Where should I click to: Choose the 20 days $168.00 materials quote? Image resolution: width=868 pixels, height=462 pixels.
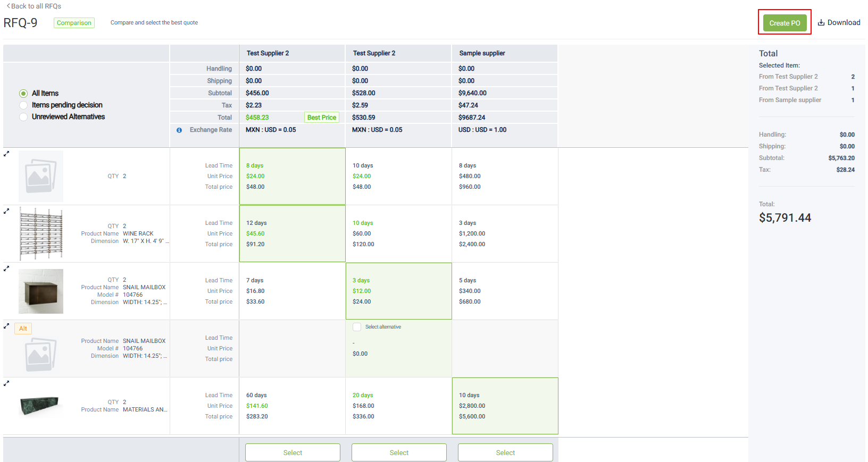tap(399, 406)
